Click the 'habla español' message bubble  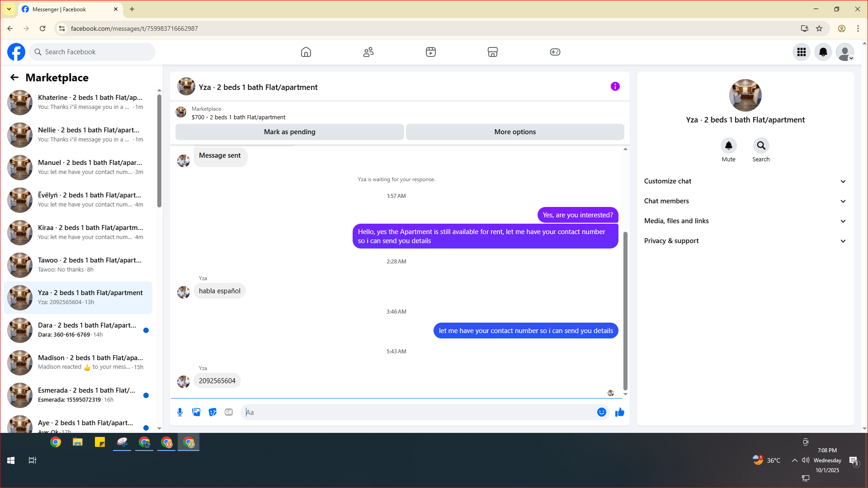click(220, 291)
